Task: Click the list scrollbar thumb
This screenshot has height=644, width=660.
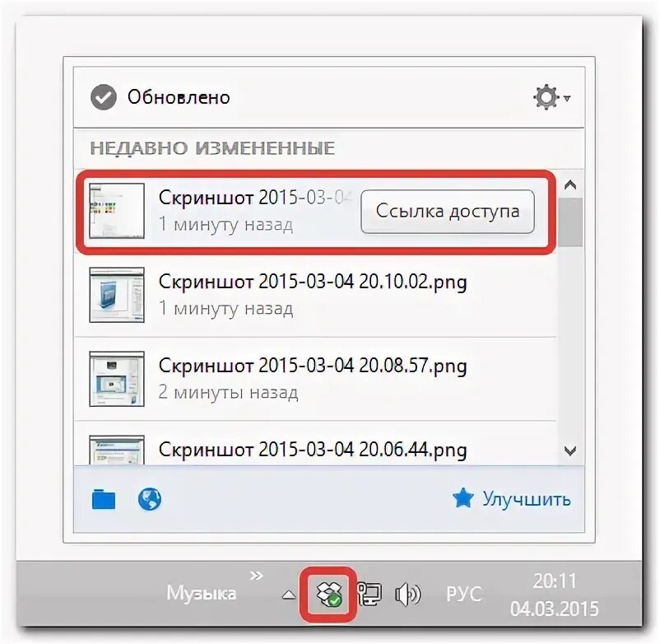Action: (570, 222)
